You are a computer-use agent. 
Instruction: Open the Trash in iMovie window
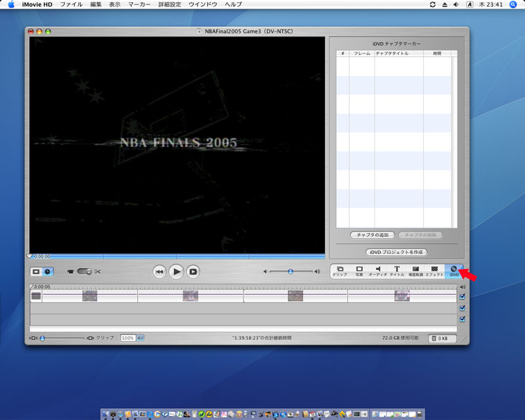point(442,339)
